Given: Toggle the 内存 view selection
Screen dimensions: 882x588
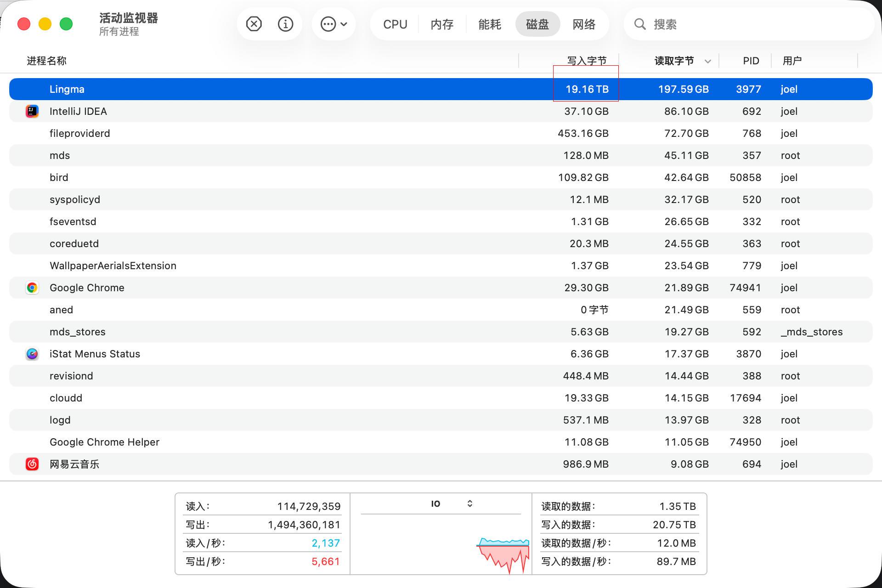Looking at the screenshot, I should pos(442,24).
